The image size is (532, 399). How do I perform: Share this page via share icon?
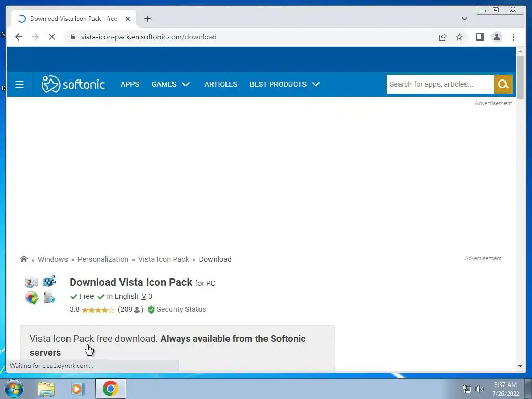click(443, 37)
